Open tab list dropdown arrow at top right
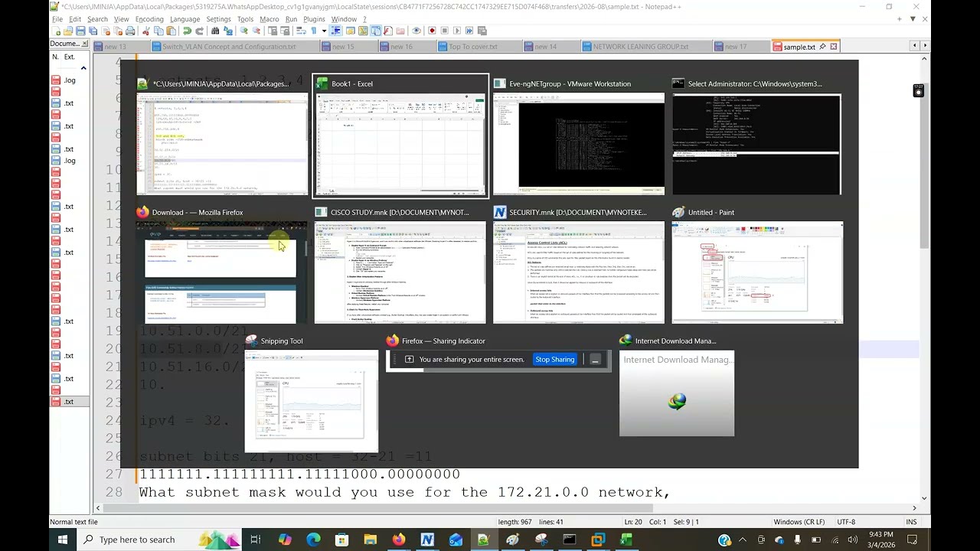The height and width of the screenshot is (551, 980). coord(913,19)
